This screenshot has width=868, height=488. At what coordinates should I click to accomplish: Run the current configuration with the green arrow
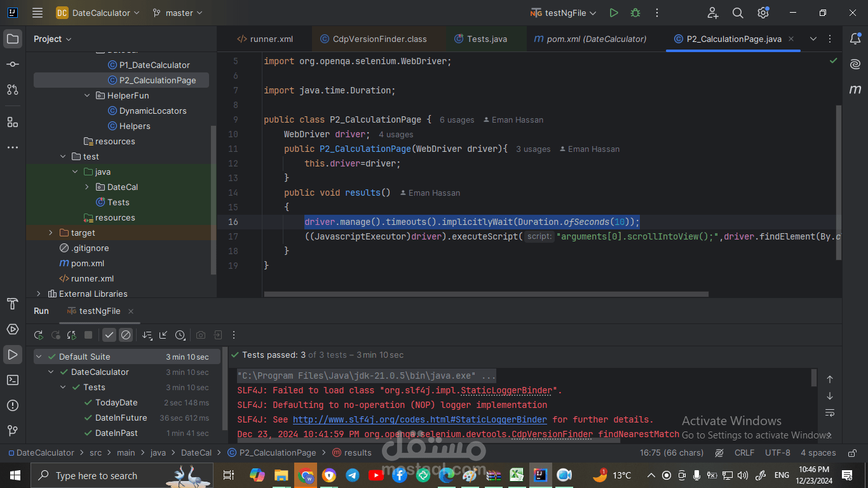click(613, 12)
